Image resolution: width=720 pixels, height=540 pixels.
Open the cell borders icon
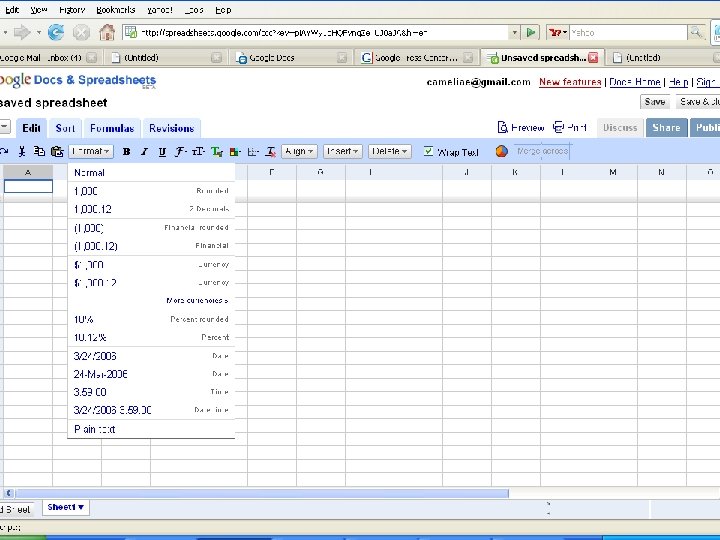(253, 152)
